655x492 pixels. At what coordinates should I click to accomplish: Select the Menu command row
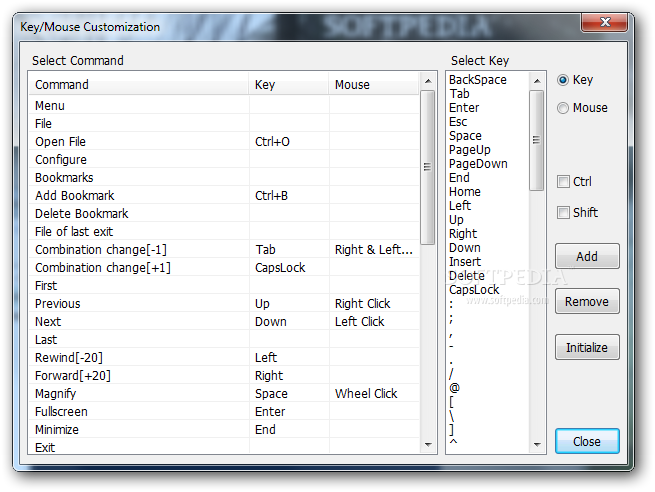224,106
